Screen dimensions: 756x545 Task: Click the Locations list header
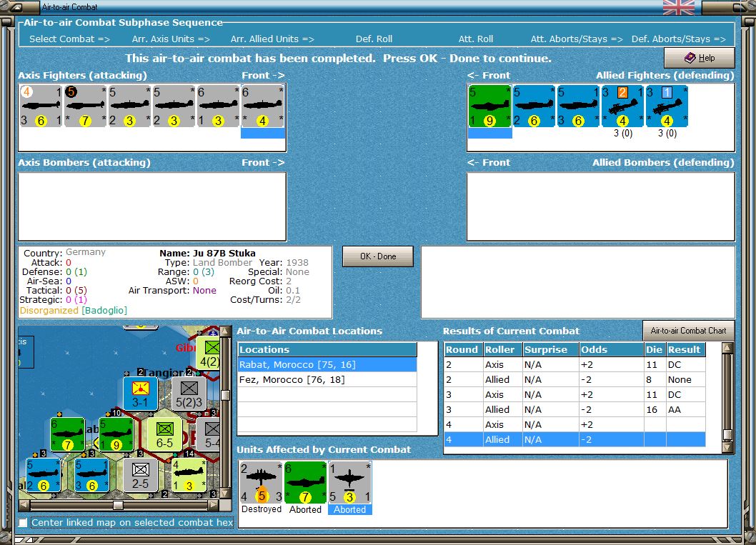pyautogui.click(x=327, y=349)
